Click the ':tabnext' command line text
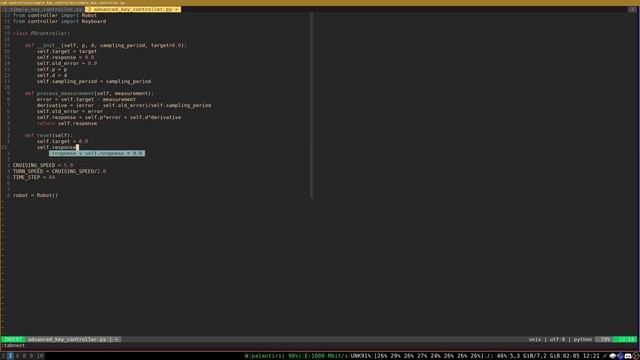 (x=13, y=346)
